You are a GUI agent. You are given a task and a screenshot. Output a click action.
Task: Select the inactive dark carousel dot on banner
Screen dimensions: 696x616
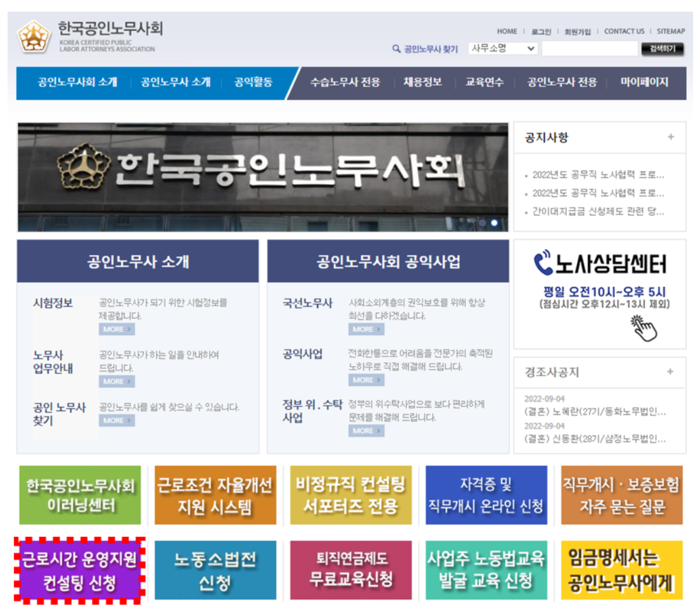(x=482, y=222)
